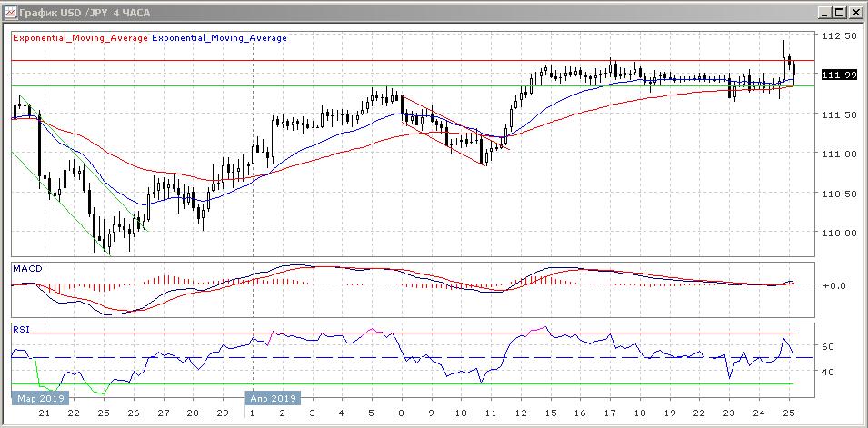Click the red Exponential_Moving_Average legend label
The height and width of the screenshot is (428, 868).
tap(80, 38)
